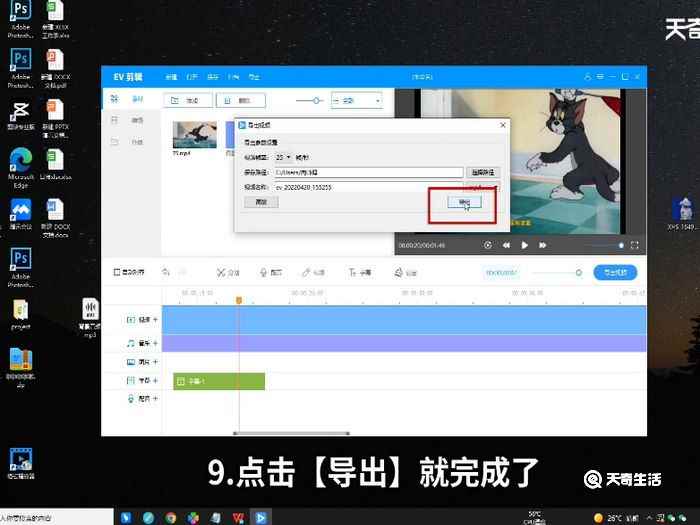This screenshot has width=700, height=525.
Task: Click the active EV editor taskbar icon
Action: 261,517
